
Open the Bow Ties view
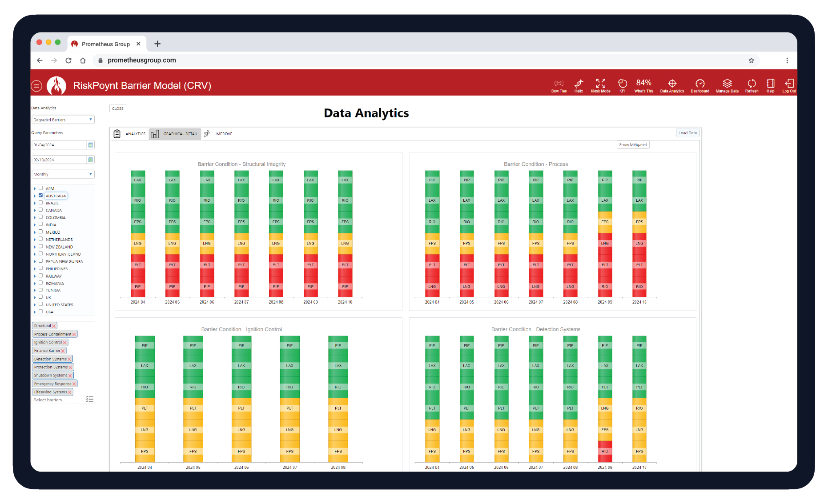click(x=559, y=85)
